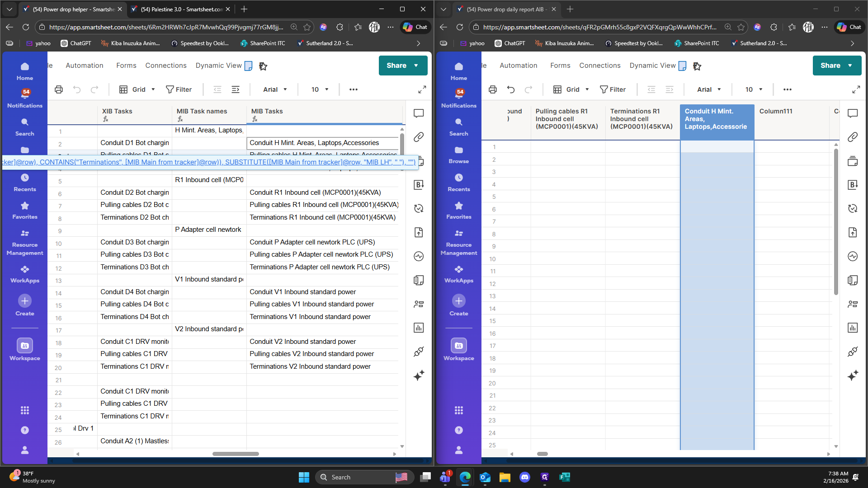Open attachments paperclip in left sheet panel

pyautogui.click(x=419, y=137)
